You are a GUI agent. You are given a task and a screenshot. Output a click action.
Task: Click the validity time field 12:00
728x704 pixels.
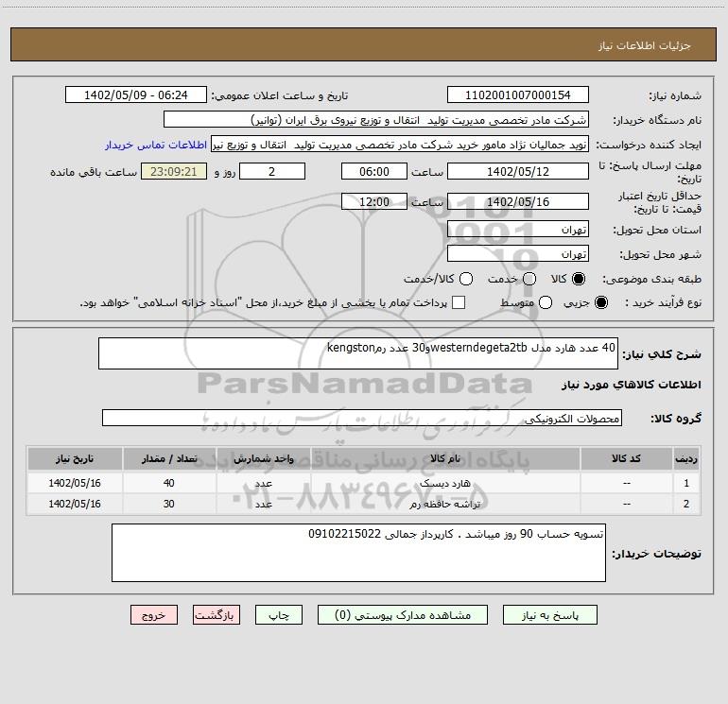pos(374,201)
